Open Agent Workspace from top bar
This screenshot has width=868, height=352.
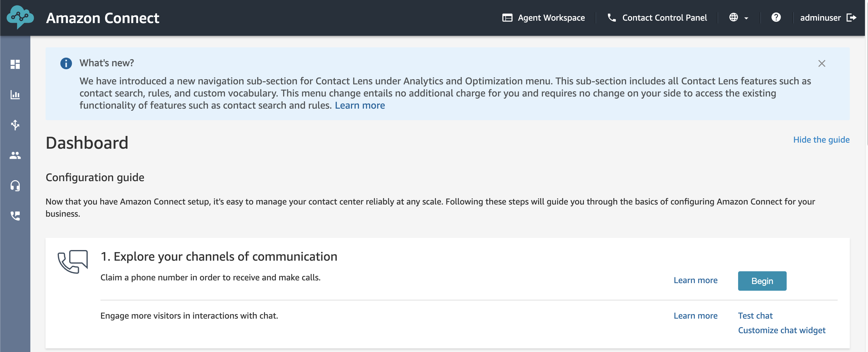click(543, 18)
